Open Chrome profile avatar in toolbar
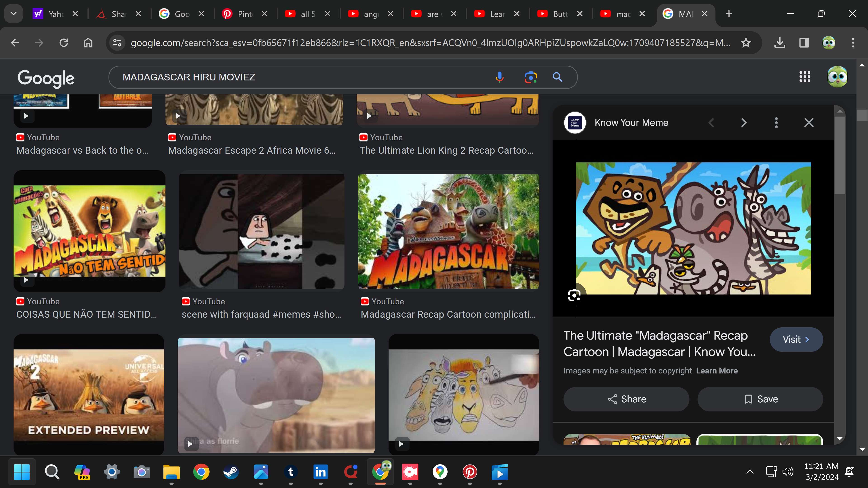Image resolution: width=868 pixels, height=488 pixels. coord(829,43)
